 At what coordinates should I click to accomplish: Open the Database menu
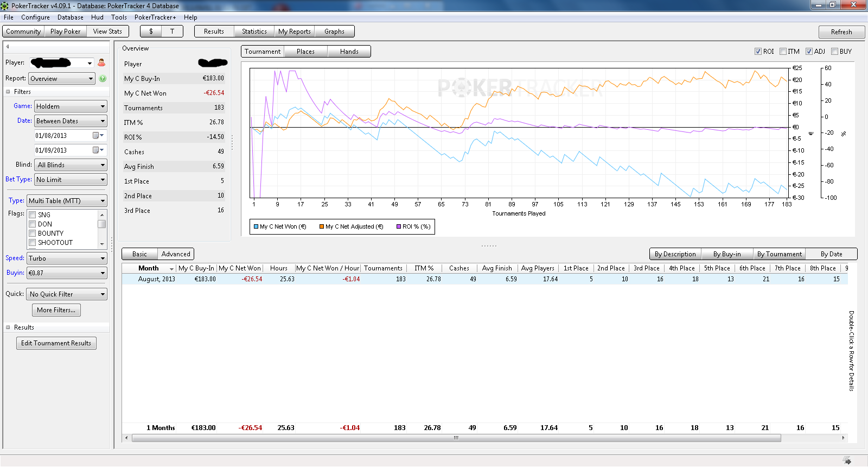point(71,17)
